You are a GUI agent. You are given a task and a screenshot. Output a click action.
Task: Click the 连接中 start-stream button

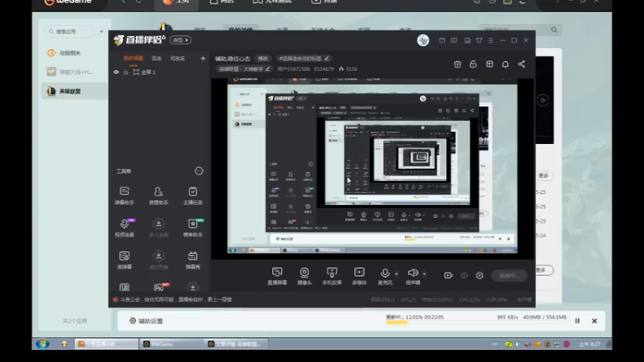pyautogui.click(x=510, y=275)
